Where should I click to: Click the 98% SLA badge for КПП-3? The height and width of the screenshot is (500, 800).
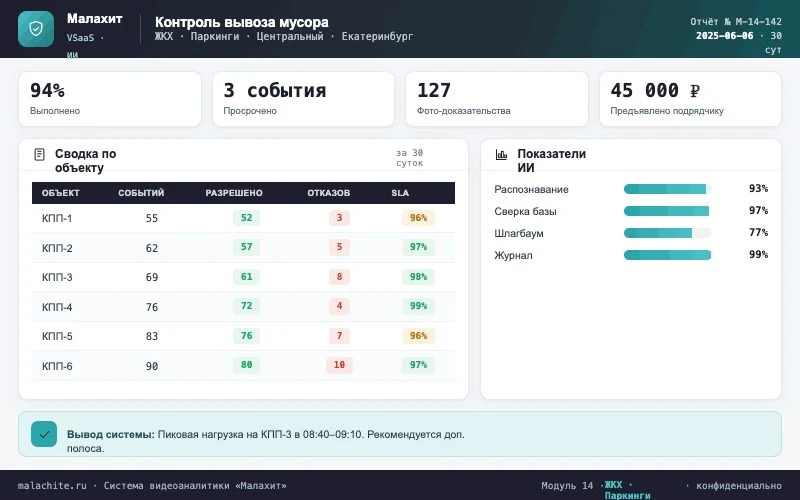[418, 277]
